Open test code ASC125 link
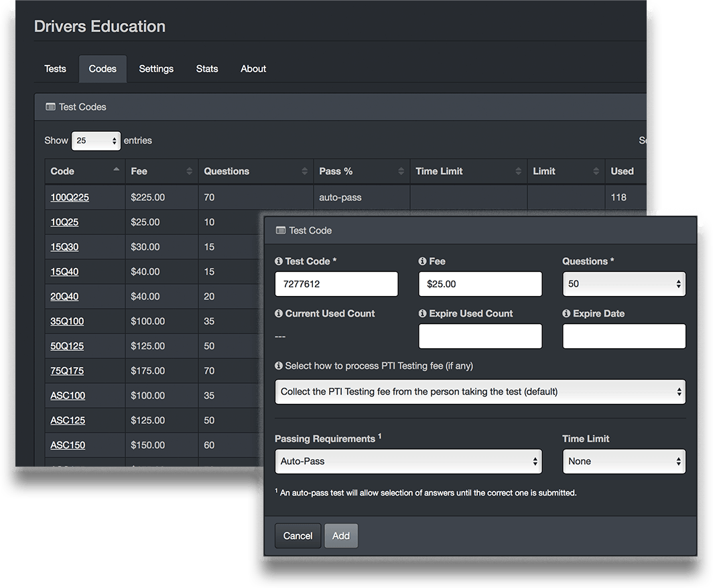Image resolution: width=713 pixels, height=588 pixels. click(68, 421)
